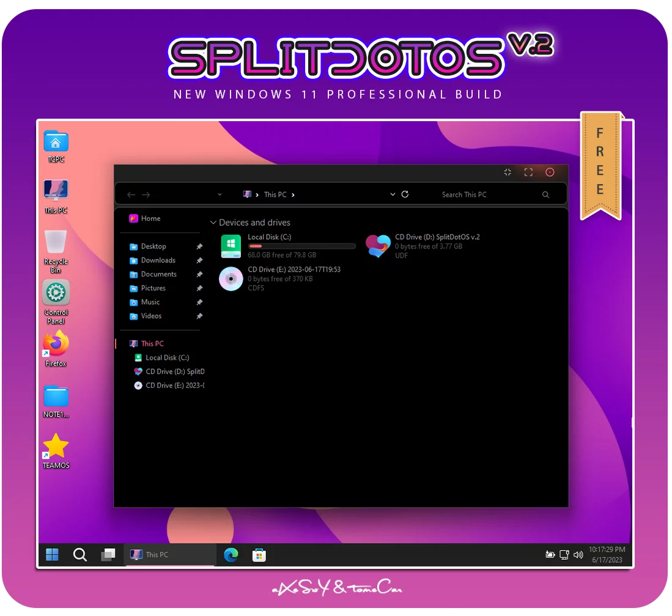
Task: Refresh the This PC view
Action: (405, 194)
